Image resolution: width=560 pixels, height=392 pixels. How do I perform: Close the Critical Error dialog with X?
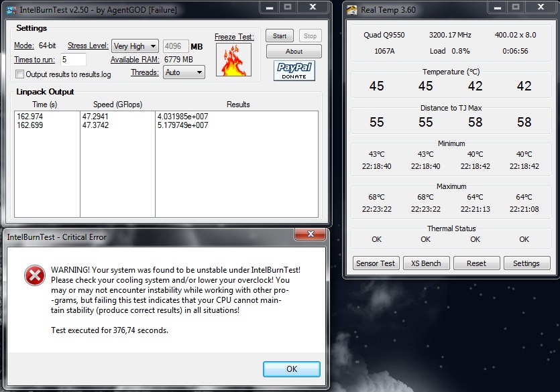pos(311,234)
